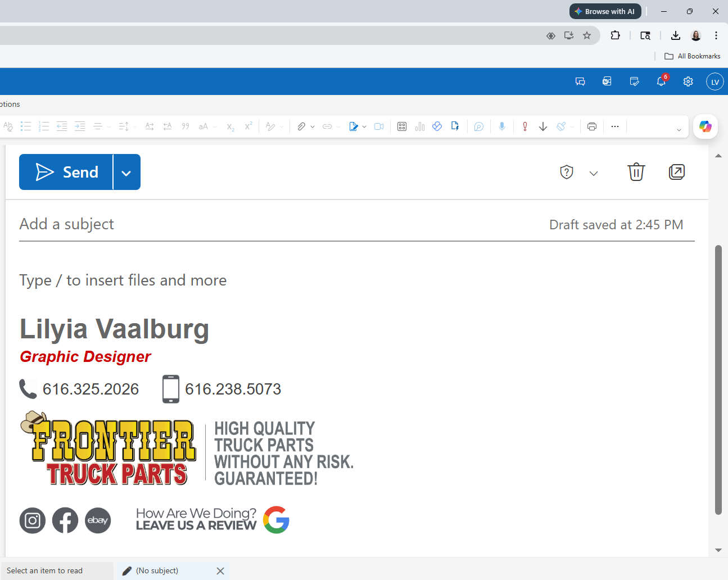
Task: Switch to the Select an item to read tab
Action: [x=57, y=570]
